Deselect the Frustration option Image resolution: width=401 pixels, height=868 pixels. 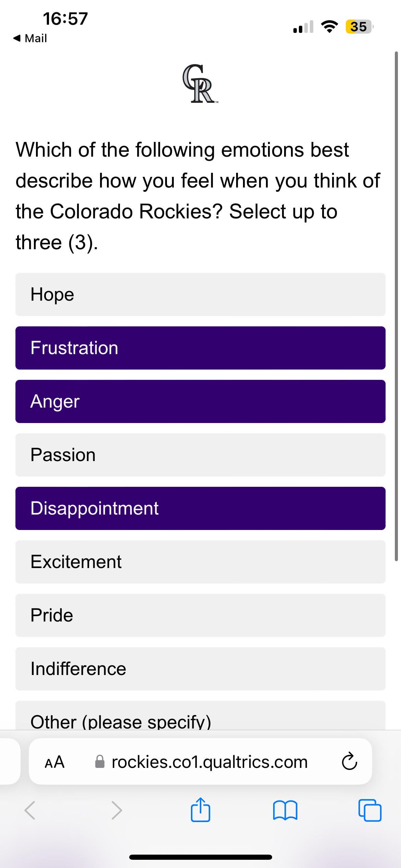pos(200,348)
